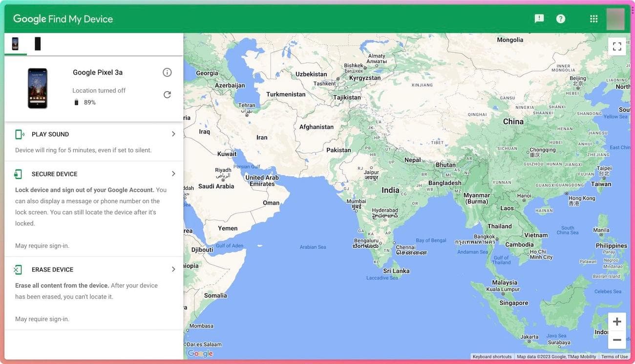Click the Keyboard shortcuts link
This screenshot has width=635, height=364.
tap(492, 356)
